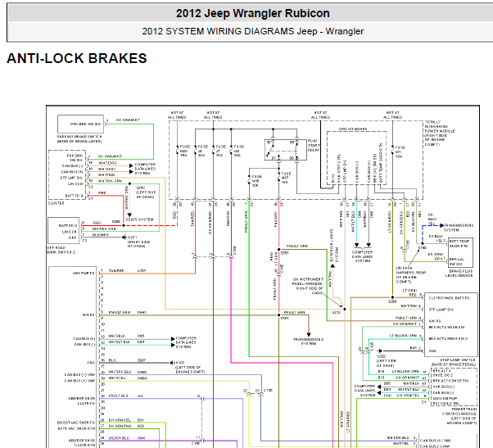Viewport: 493px width, 448px height.
Task: Click the "CLUSTER" caption under the dashed box
Action: tap(56, 203)
